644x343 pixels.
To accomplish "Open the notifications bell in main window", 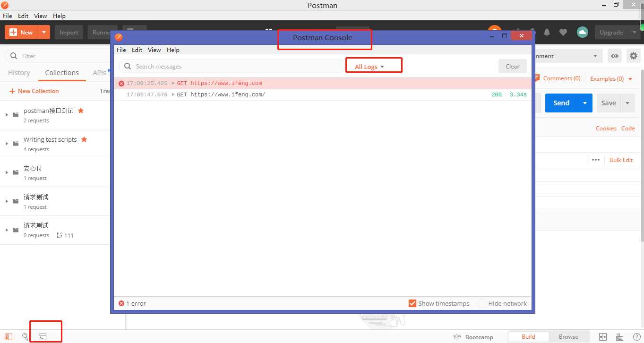I will click(547, 32).
